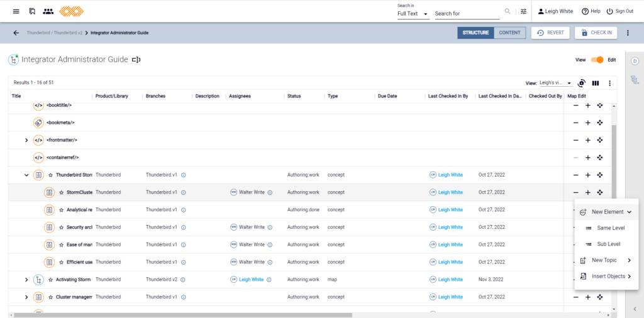Expand the frontmatter row

pyautogui.click(x=26, y=140)
